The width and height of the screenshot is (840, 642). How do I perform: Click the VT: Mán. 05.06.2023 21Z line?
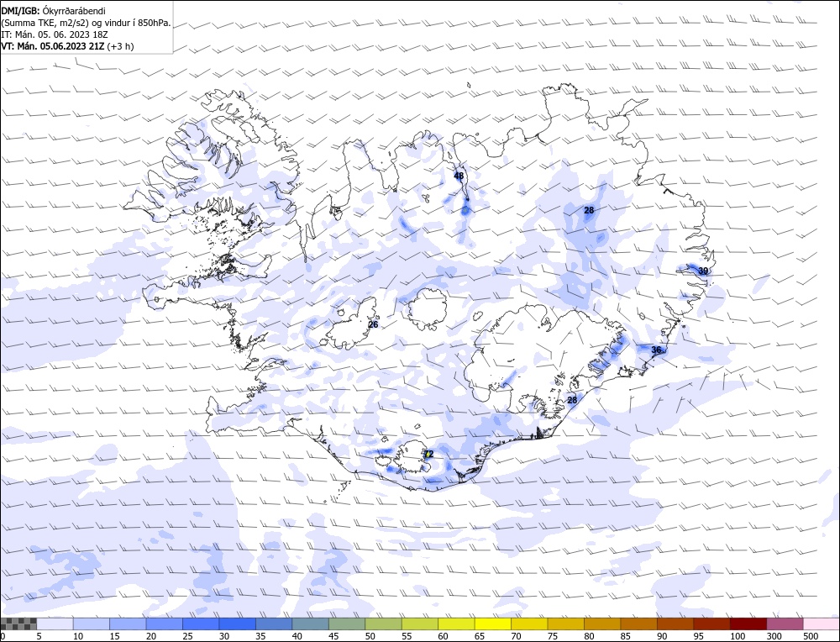coord(67,46)
